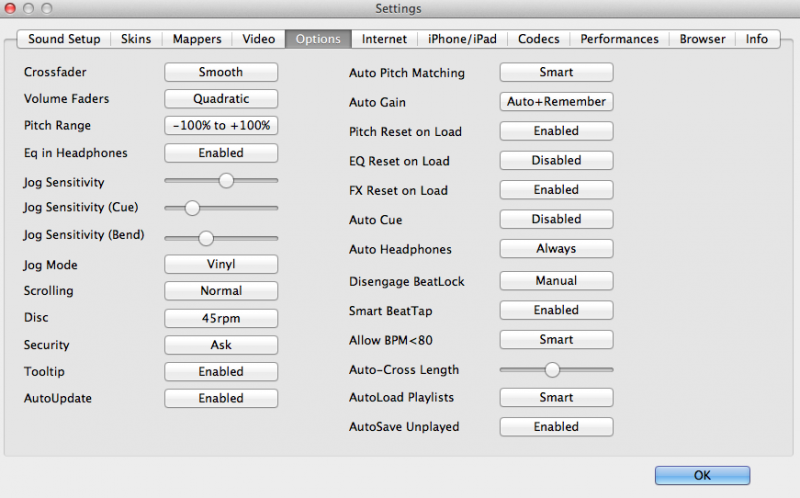Viewport: 800px width, 498px height.
Task: Toggle Tooltip Enabled setting
Action: tap(221, 371)
